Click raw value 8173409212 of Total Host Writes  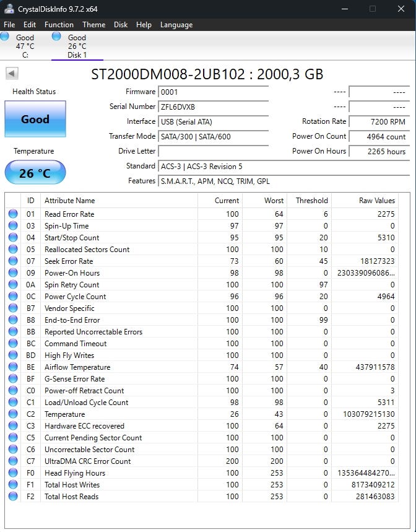coord(373,484)
